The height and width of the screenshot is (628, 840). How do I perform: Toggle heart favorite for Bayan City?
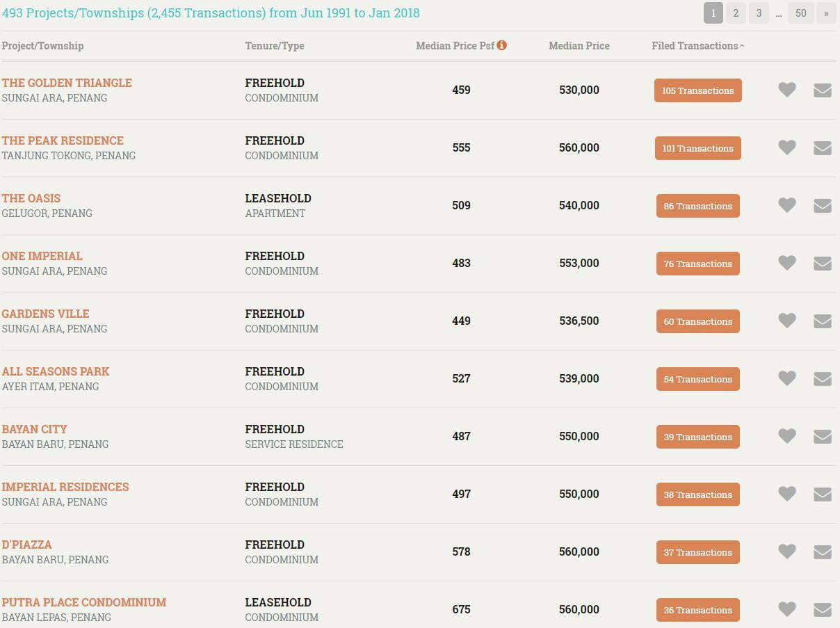[786, 436]
